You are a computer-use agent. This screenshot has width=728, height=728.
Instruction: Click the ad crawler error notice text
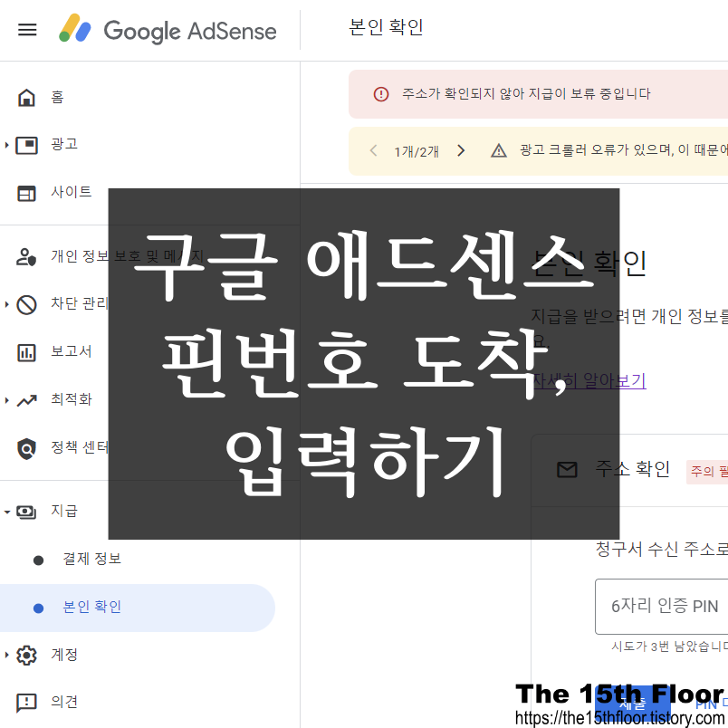tap(624, 150)
